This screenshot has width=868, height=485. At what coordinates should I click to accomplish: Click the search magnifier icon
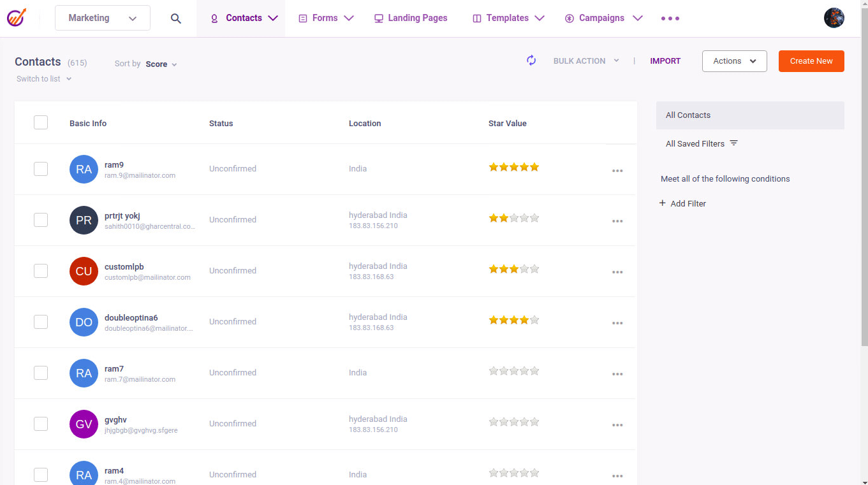(x=176, y=18)
